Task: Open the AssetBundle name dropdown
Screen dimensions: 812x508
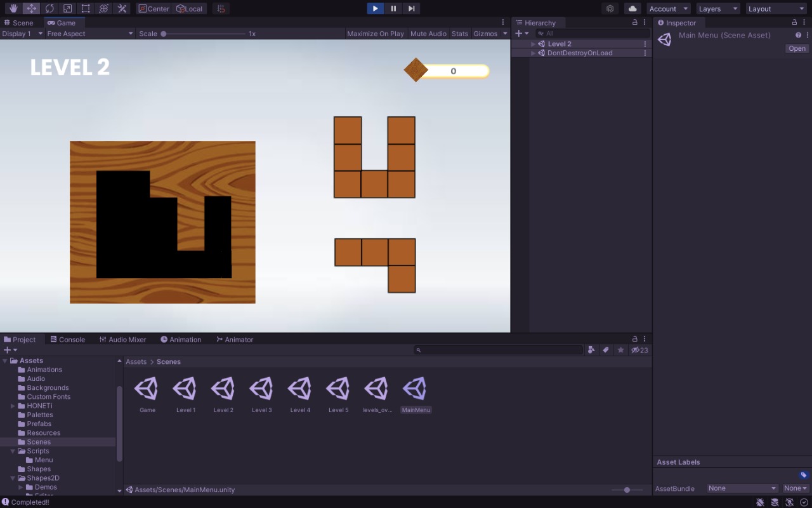Action: point(743,488)
